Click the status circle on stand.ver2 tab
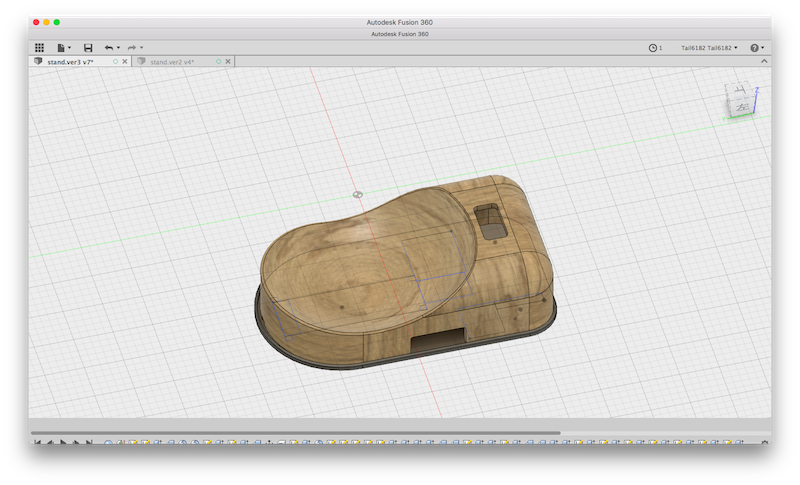Image resolution: width=800 pixels, height=485 pixels. [218, 61]
